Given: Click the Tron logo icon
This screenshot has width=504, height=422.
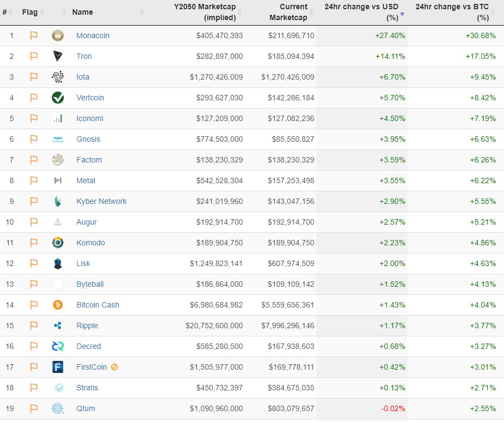Looking at the screenshot, I should point(58,56).
